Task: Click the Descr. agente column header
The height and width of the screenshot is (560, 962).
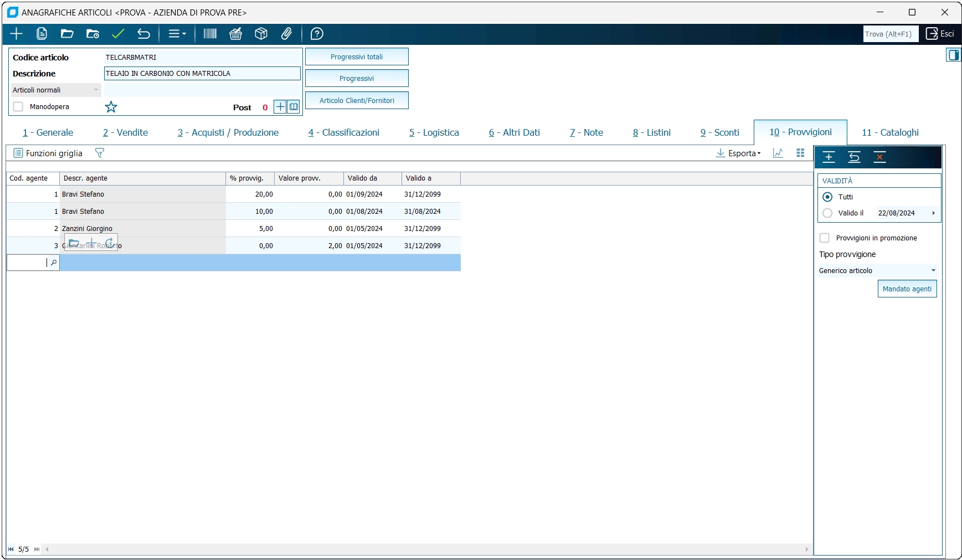Action: click(143, 178)
